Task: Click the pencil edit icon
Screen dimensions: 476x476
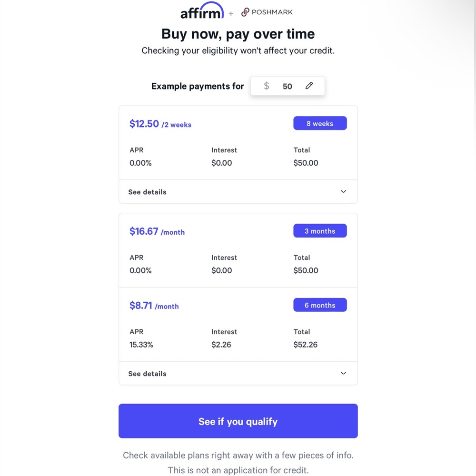Action: pos(309,86)
